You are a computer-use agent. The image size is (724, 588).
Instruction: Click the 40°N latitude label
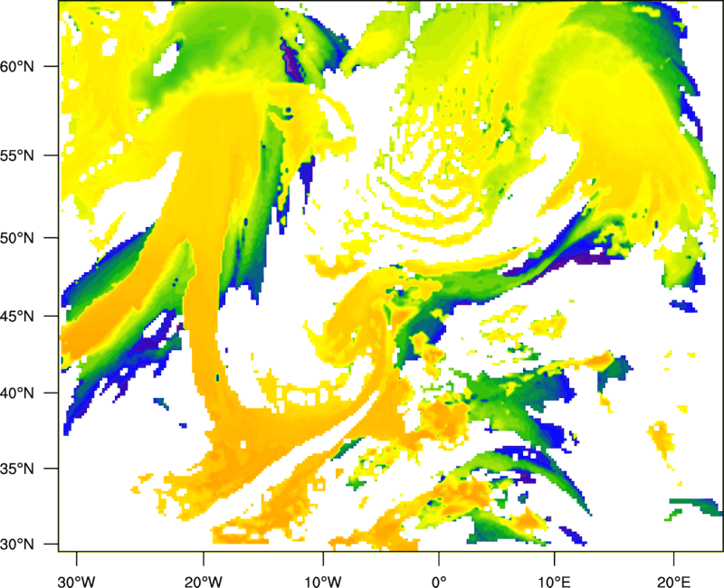click(x=17, y=394)
